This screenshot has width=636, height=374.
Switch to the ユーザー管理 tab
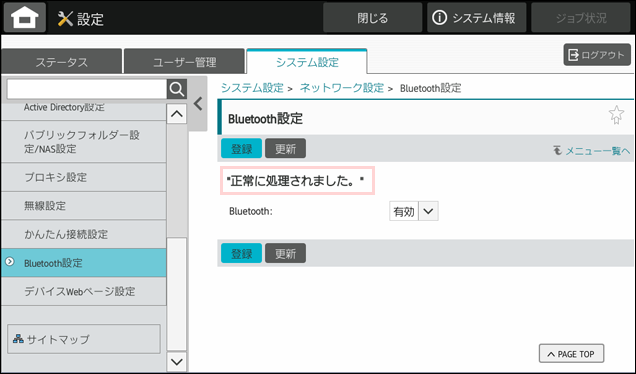(x=185, y=62)
